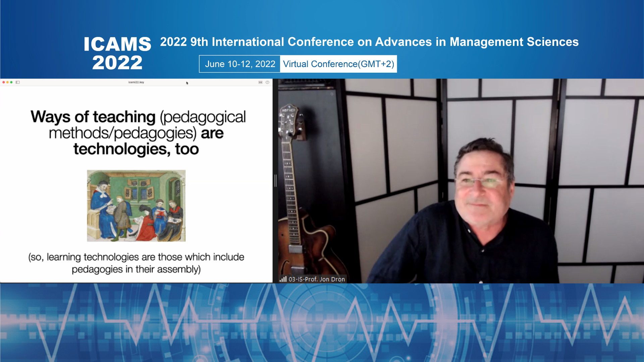Click the name label '03-IS-Prof. Jon Dron'
The height and width of the screenshot is (362, 644).
(x=317, y=279)
